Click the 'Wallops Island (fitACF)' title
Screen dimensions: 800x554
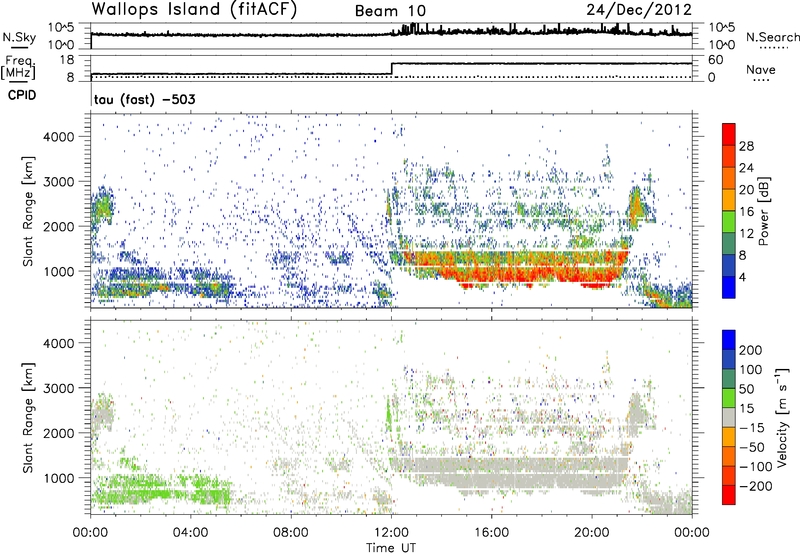194,10
